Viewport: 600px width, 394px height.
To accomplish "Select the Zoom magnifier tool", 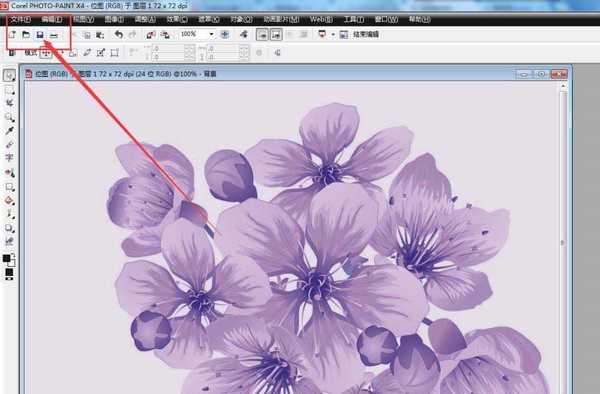I will click(x=10, y=117).
